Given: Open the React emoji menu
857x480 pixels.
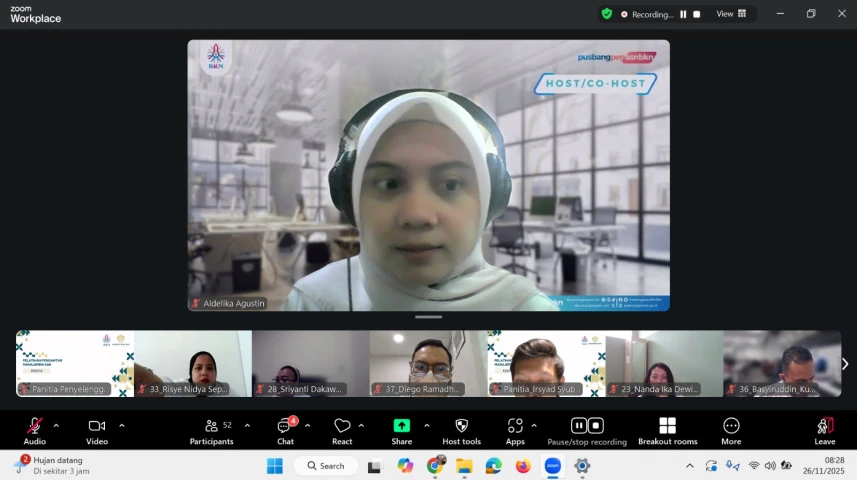Looking at the screenshot, I should (342, 431).
